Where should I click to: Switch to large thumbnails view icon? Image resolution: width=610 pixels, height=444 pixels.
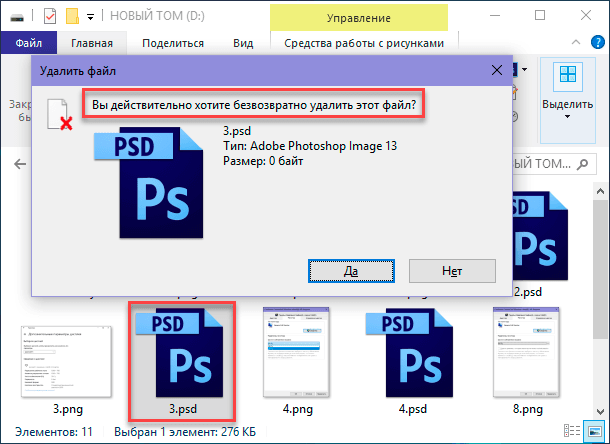pos(595,431)
